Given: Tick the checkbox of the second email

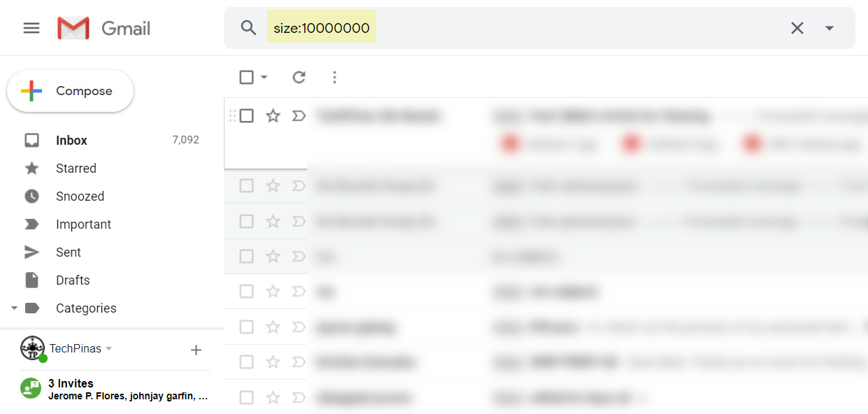Looking at the screenshot, I should [x=246, y=185].
